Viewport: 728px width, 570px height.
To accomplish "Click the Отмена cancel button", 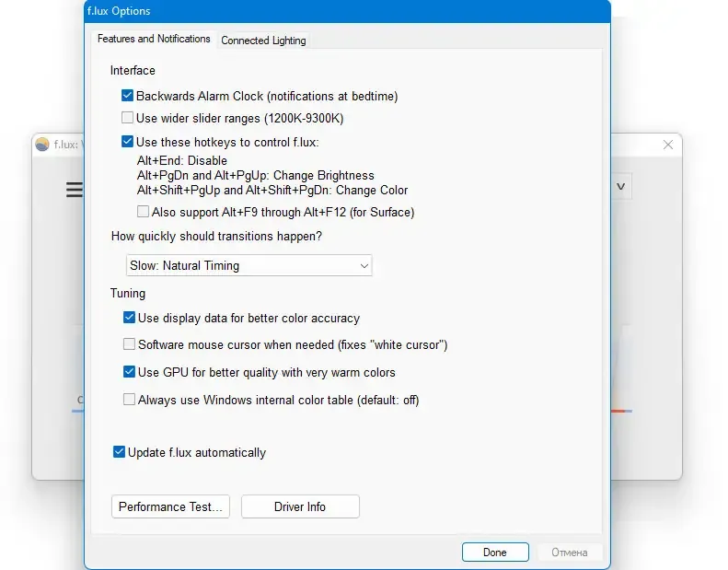I will tap(569, 552).
